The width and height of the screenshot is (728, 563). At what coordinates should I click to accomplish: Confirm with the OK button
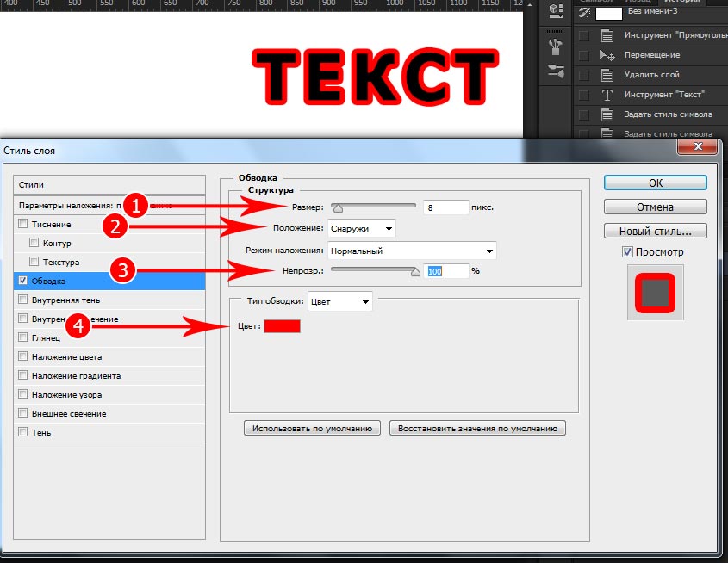click(655, 183)
